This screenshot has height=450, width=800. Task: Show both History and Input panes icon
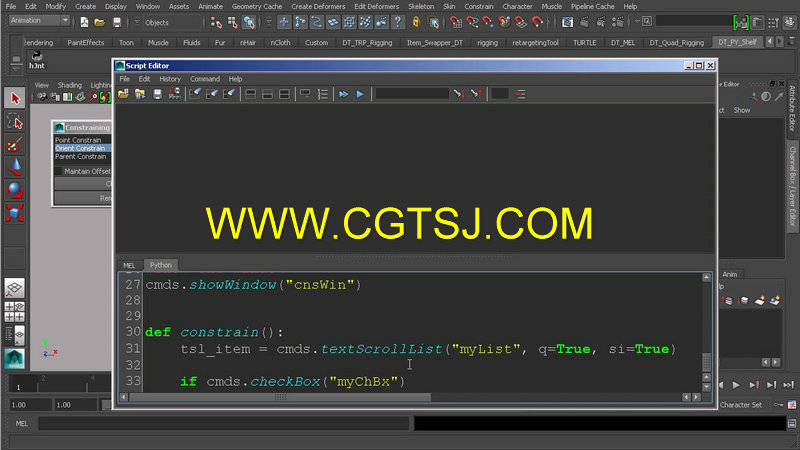pos(284,94)
